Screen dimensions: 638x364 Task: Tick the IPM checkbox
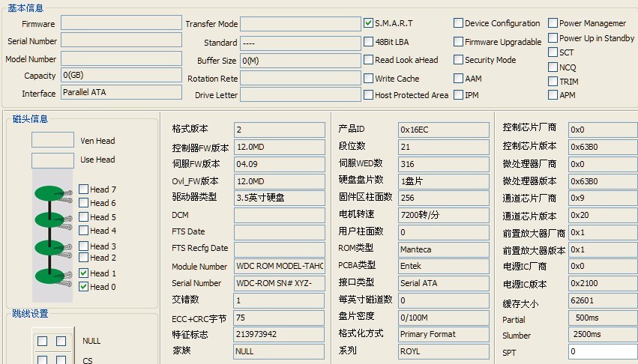[x=458, y=95]
